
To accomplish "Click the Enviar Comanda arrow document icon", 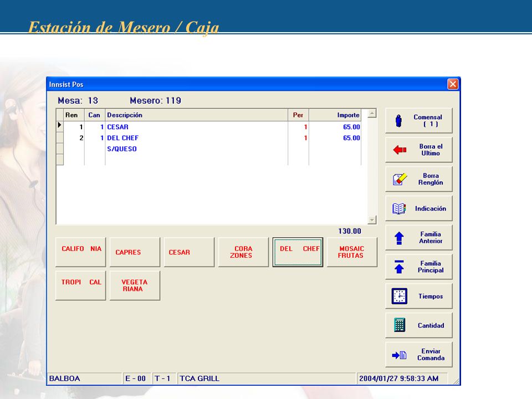I will [x=399, y=355].
